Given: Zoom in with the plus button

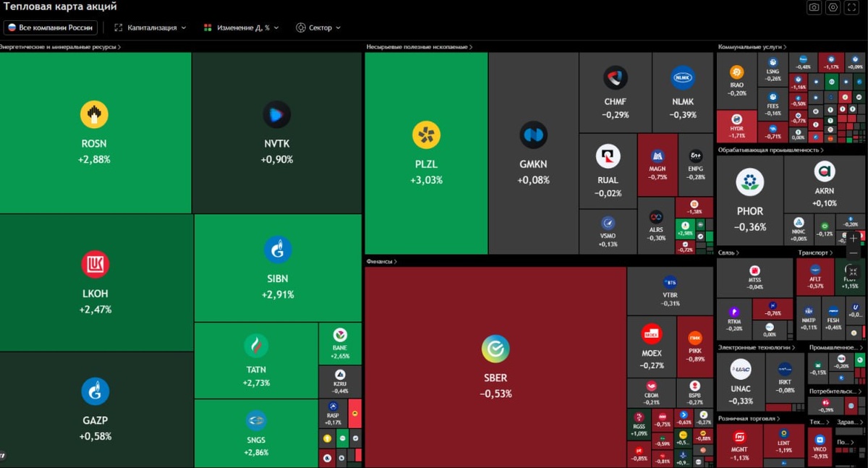Looking at the screenshot, I should coord(854,238).
